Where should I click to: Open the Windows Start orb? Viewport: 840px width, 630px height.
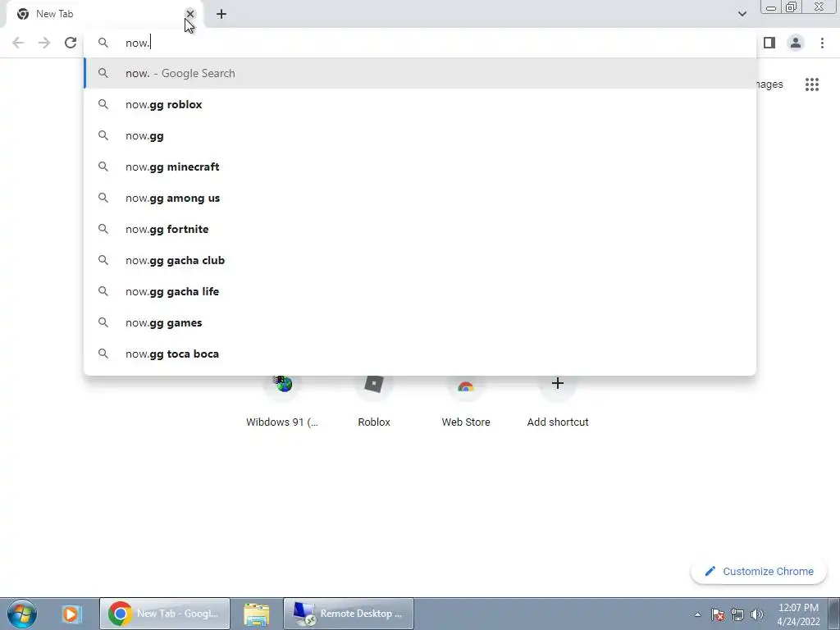[x=22, y=614]
